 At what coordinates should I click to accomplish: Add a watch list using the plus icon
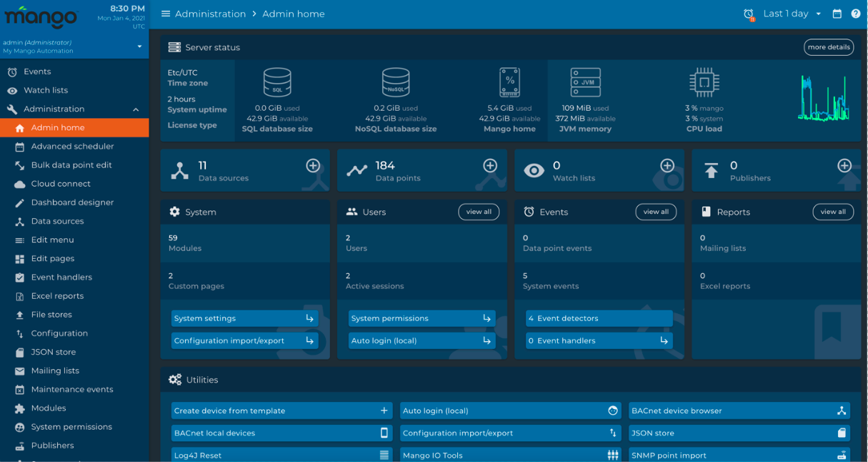(667, 166)
